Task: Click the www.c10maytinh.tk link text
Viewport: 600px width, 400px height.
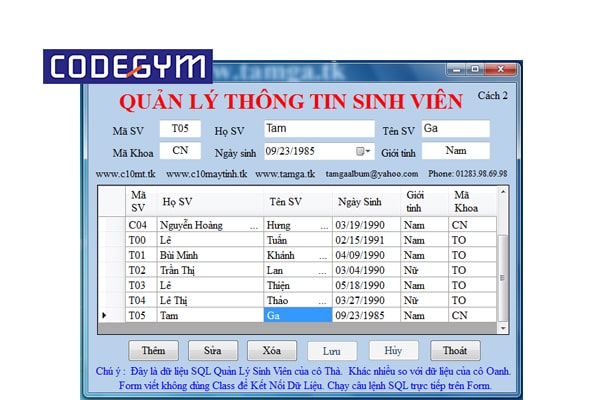Action: 207,174
